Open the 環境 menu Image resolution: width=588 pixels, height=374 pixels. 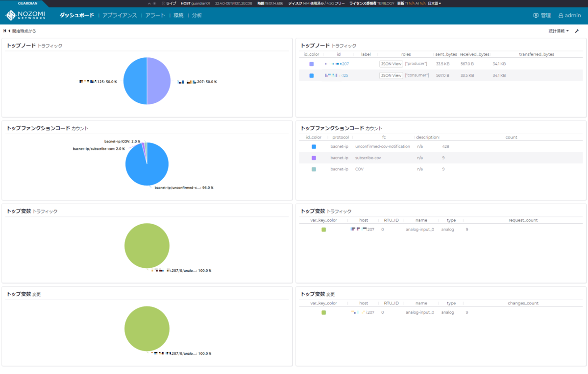(x=179, y=15)
